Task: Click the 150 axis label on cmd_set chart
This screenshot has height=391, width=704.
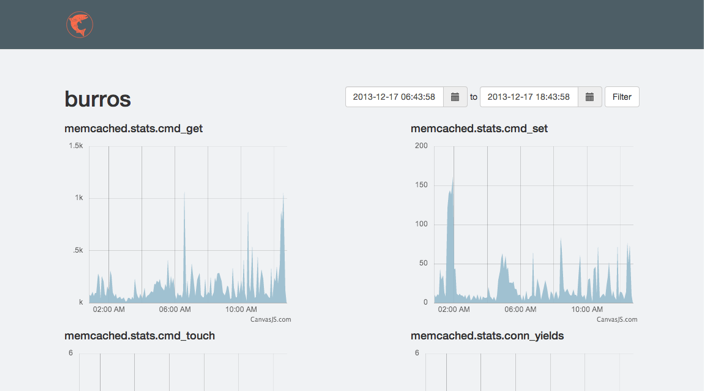Action: coord(421,185)
